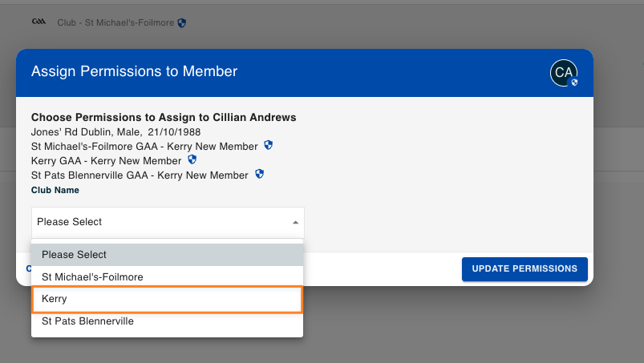This screenshot has width=644, height=363.
Task: Click 'Club - St Michael's-Foilmore' header text
Action: click(x=115, y=23)
